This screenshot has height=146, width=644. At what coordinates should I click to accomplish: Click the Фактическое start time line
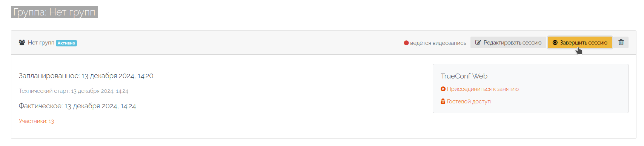[x=77, y=106]
